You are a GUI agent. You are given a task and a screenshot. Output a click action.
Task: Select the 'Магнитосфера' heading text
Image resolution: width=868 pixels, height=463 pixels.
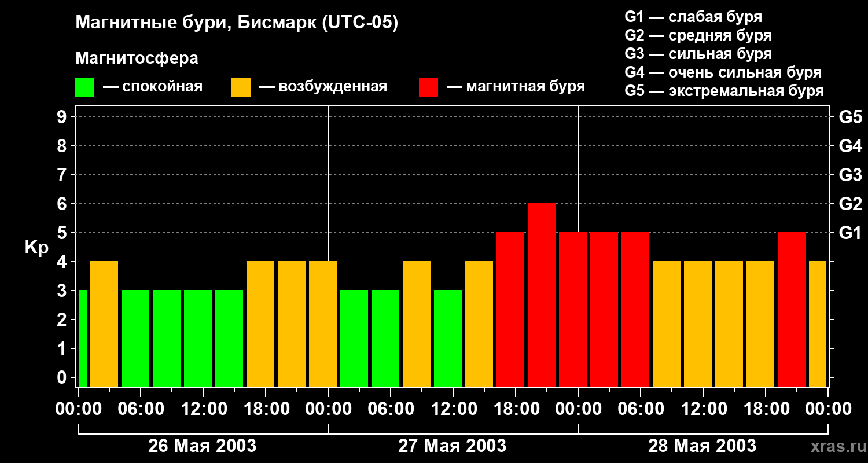point(137,58)
